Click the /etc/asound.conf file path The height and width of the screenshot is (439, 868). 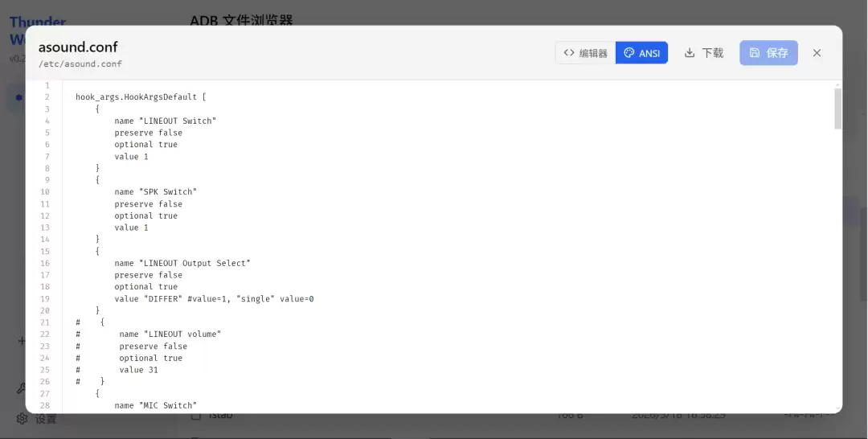coord(80,64)
